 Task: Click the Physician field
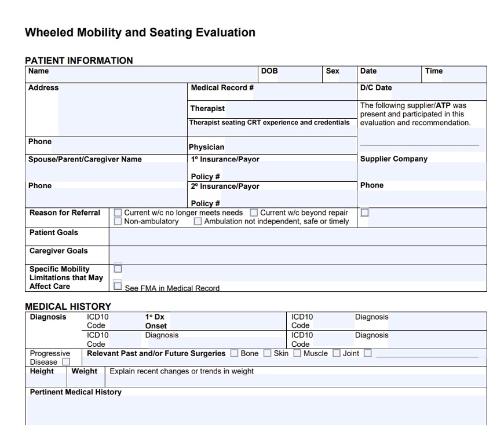pyautogui.click(x=291, y=145)
